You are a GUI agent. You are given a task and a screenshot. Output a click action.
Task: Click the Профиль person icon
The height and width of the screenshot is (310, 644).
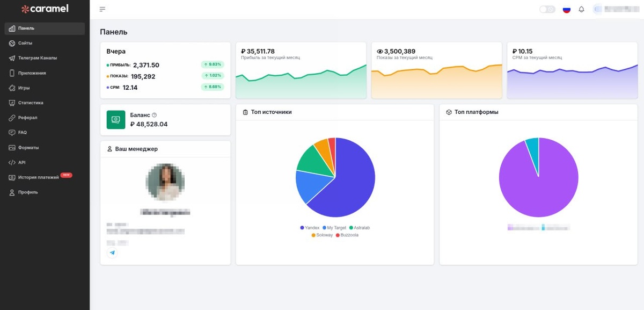pyautogui.click(x=12, y=192)
